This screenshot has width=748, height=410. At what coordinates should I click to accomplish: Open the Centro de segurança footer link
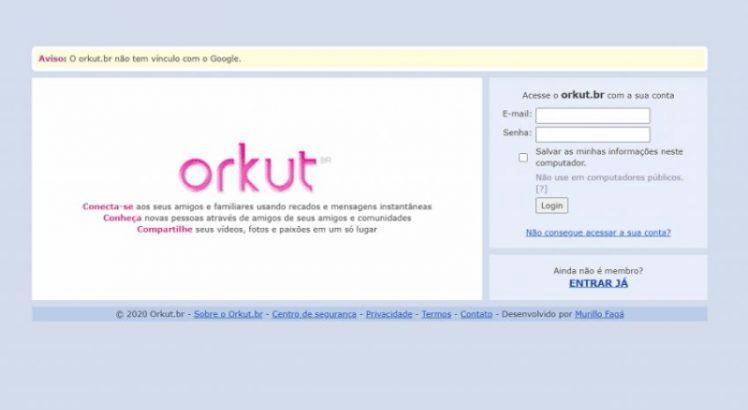314,314
